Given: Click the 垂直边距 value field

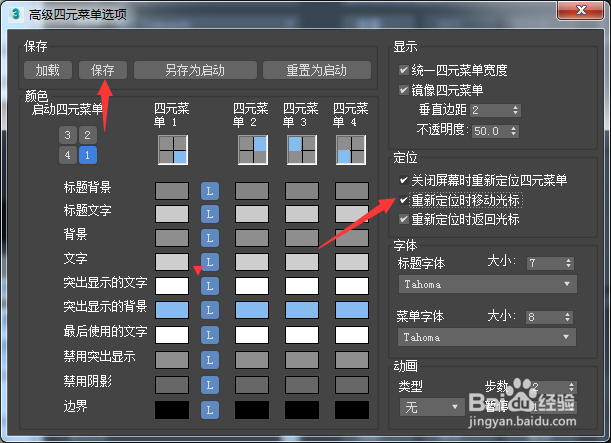Looking at the screenshot, I should coord(490,110).
